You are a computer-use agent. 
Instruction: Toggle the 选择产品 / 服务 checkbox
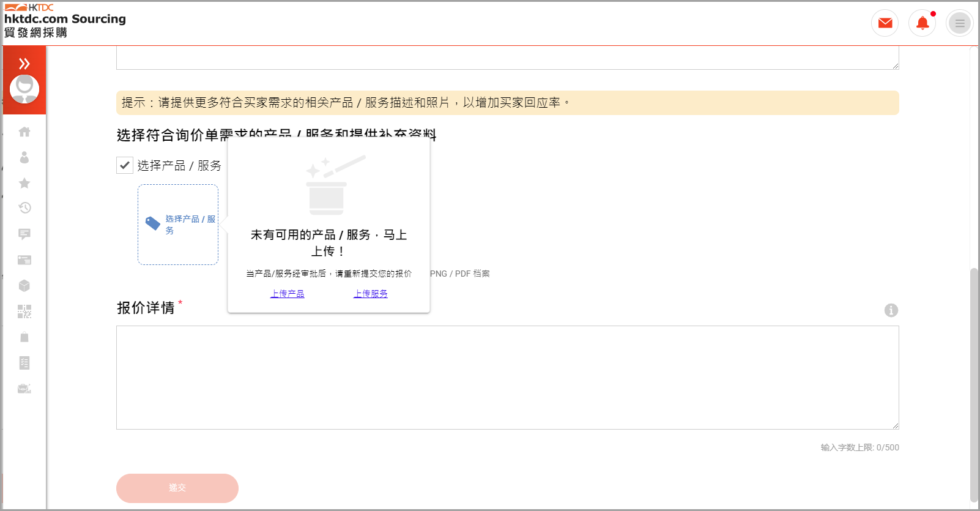tap(125, 165)
